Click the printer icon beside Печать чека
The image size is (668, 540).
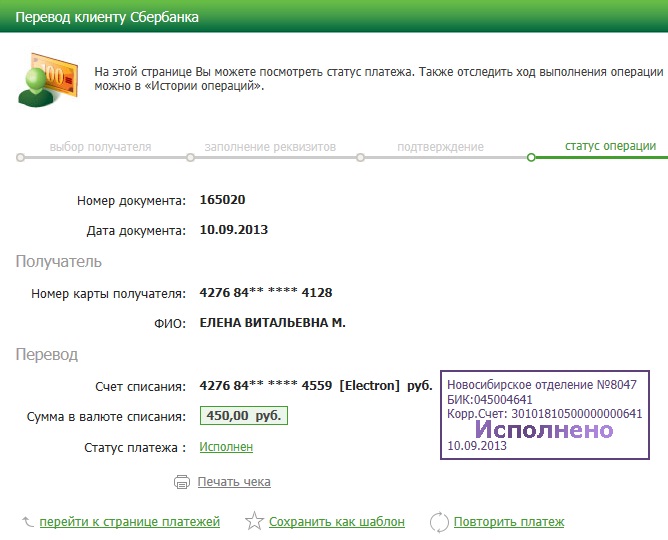pyautogui.click(x=182, y=482)
